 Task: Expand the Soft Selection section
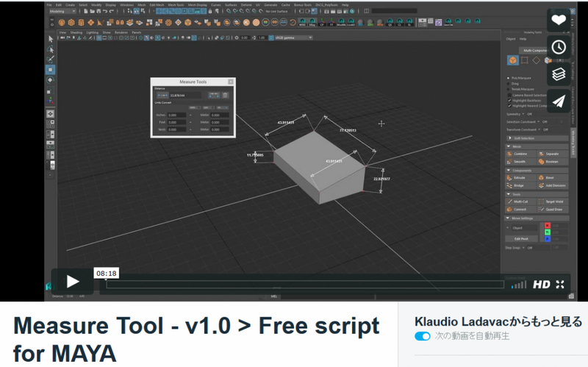pos(537,138)
